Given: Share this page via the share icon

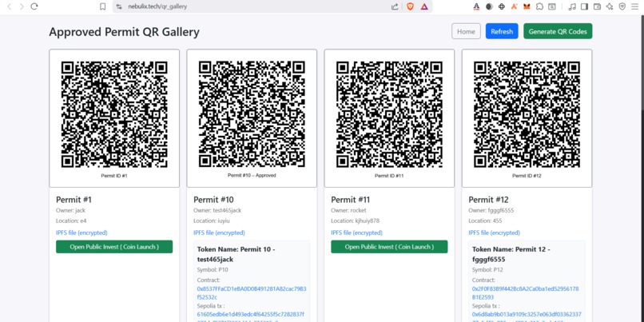Looking at the screenshot, I should pos(395,6).
